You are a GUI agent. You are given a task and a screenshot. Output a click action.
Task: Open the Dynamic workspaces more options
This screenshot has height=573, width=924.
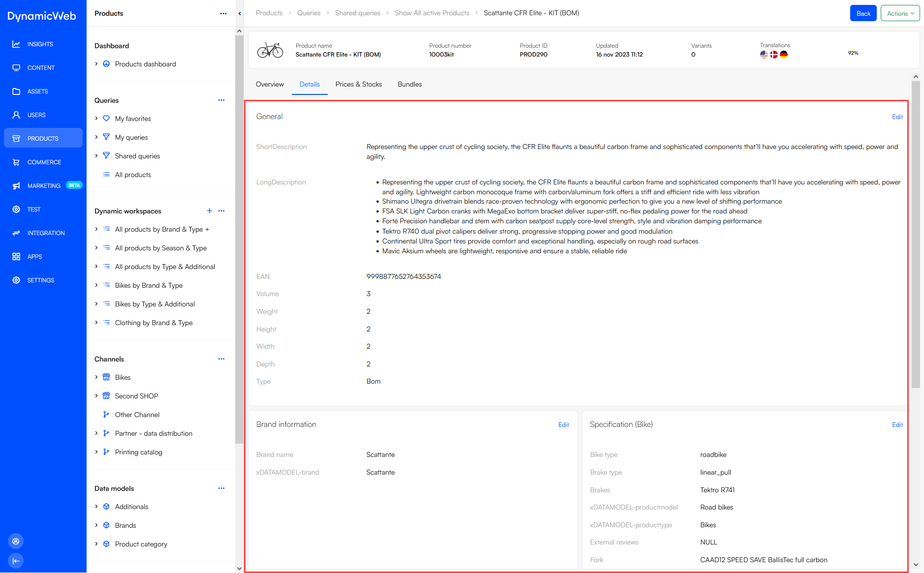click(221, 211)
